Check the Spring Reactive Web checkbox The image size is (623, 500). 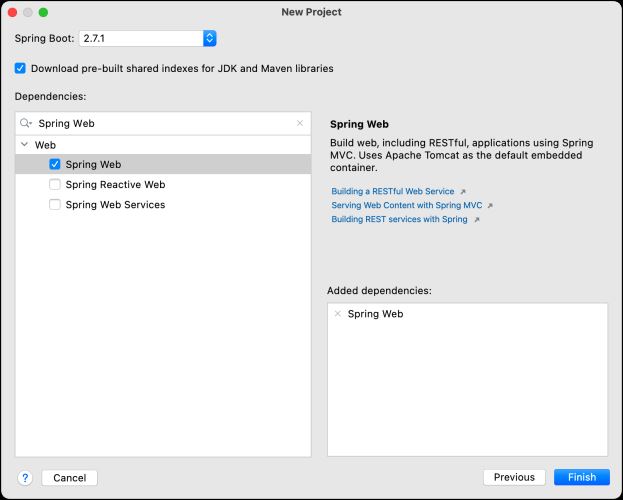54,184
